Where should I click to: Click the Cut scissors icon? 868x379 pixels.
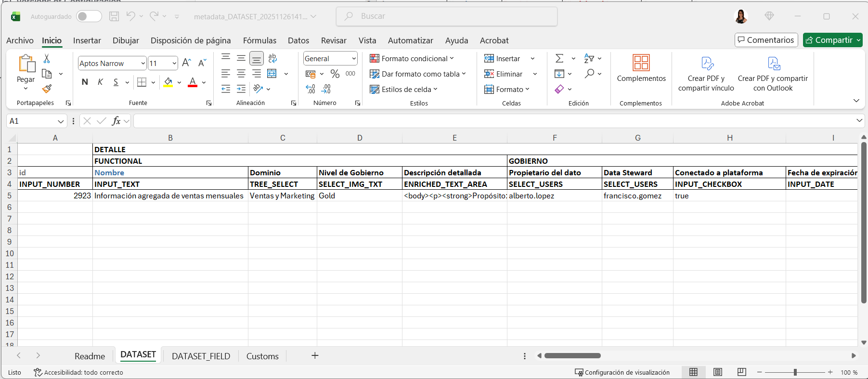(x=47, y=59)
